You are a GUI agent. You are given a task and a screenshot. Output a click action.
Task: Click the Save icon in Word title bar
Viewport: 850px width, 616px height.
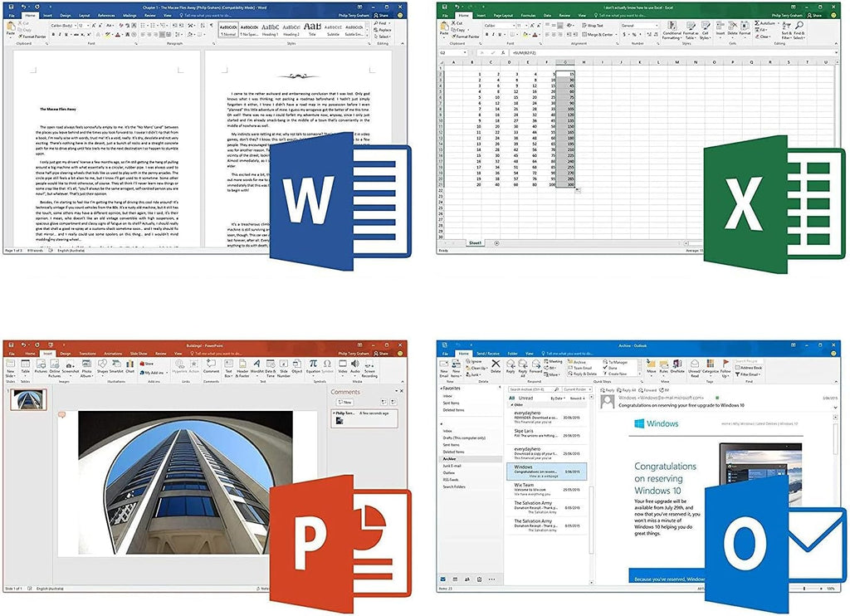click(10, 7)
